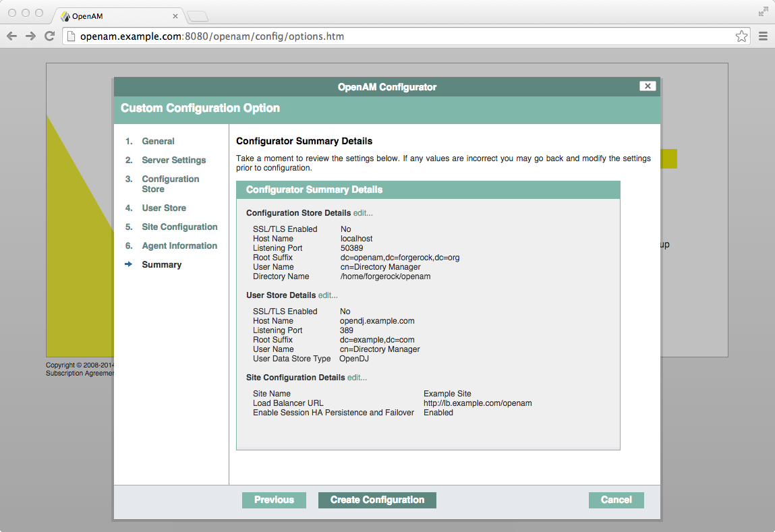Select the Summary step

(162, 265)
